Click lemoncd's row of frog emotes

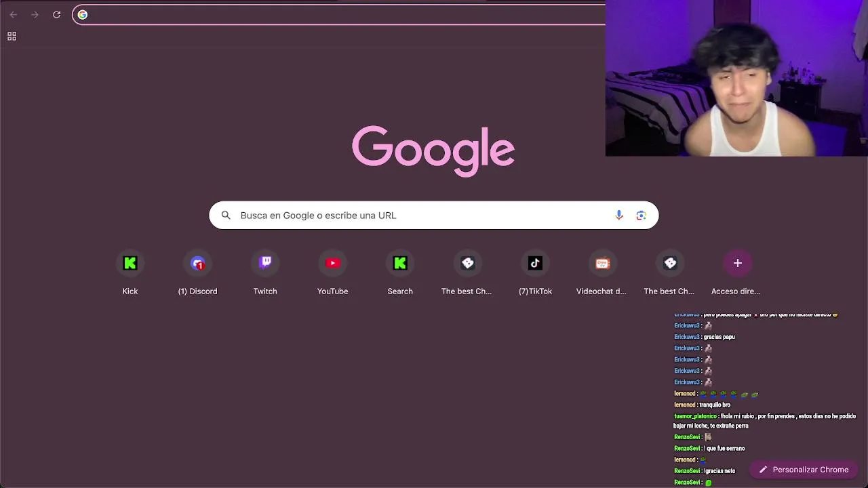[x=729, y=394]
